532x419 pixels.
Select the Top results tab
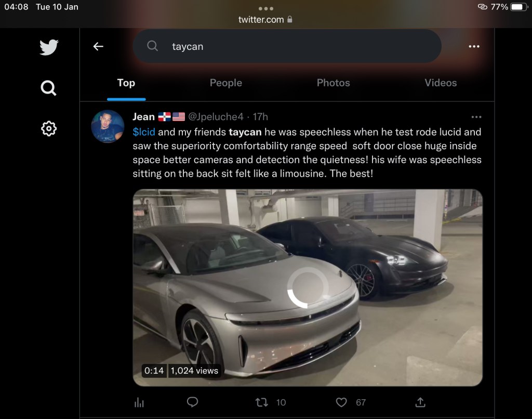(126, 83)
